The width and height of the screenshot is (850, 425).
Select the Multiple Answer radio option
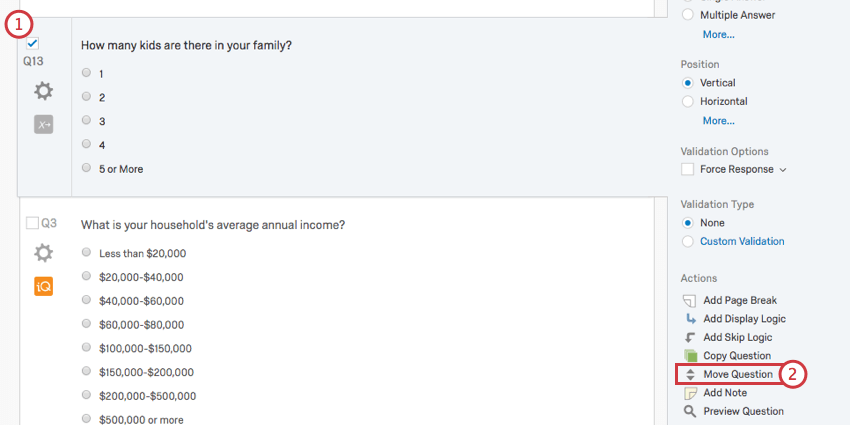coord(687,15)
